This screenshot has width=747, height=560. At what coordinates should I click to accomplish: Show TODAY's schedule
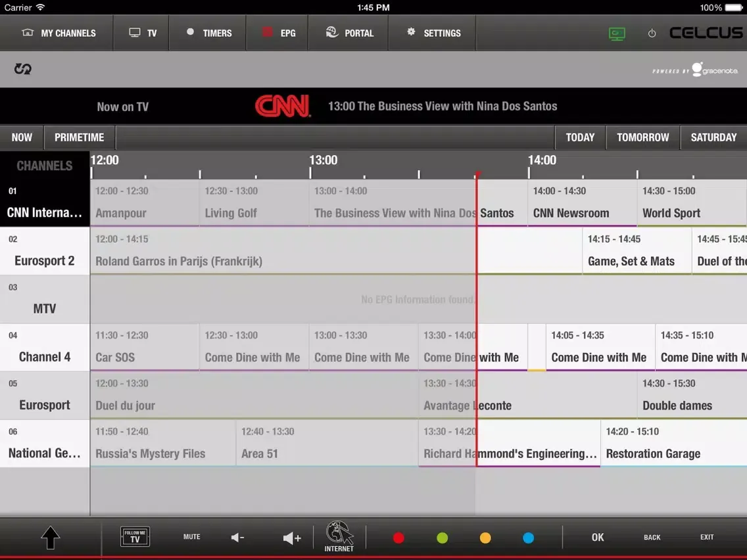tap(580, 137)
